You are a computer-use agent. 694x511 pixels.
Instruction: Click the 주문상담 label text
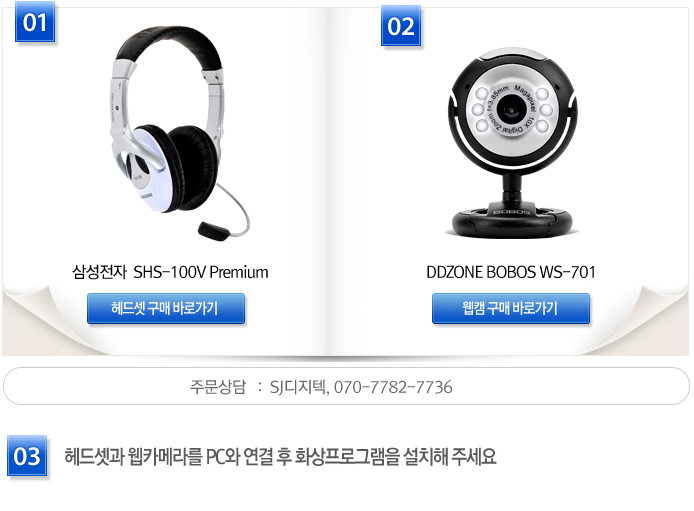(x=218, y=387)
